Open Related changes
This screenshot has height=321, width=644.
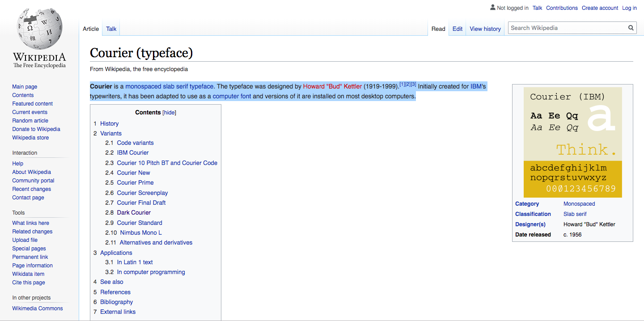click(32, 232)
